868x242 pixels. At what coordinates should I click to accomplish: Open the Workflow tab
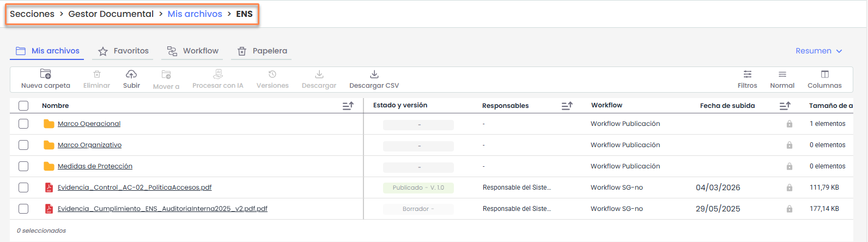(x=193, y=51)
